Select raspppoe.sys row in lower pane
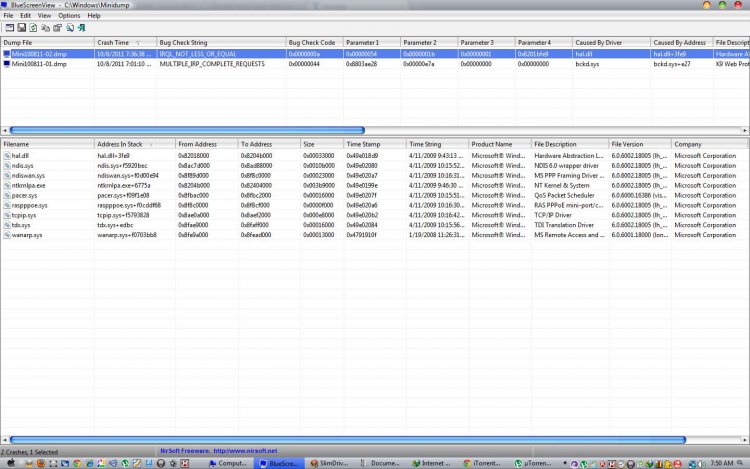750x469 pixels. click(x=375, y=206)
